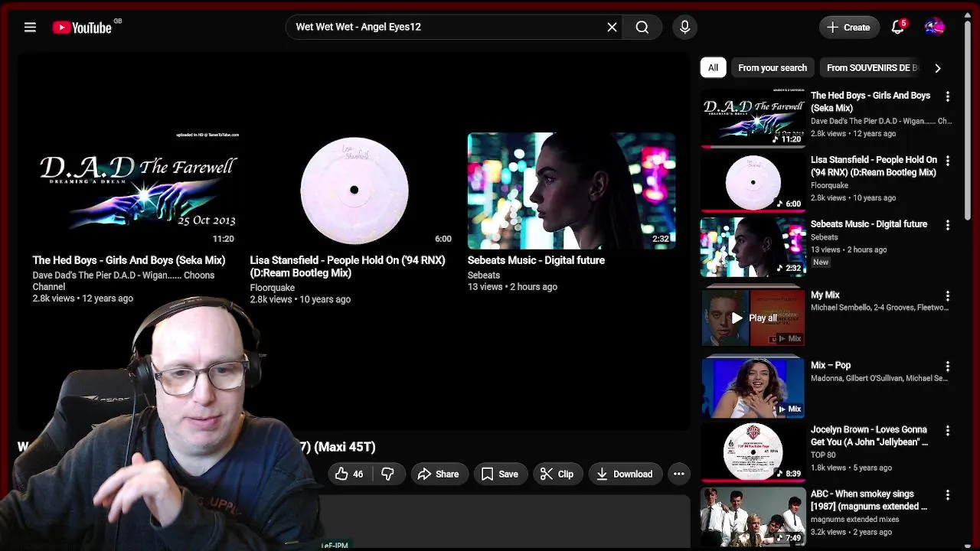This screenshot has height=551, width=980.
Task: Show more filter chips with arrow
Action: (937, 67)
